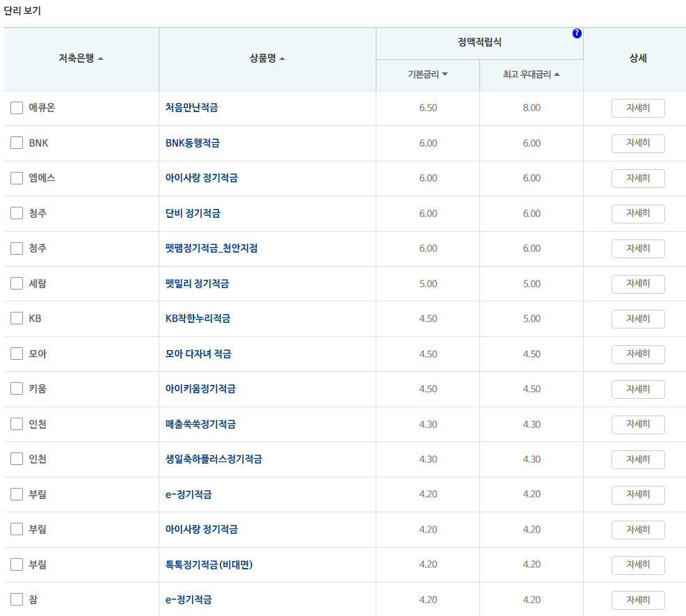Open 엠에스 아이사랑 정기적금 link

pos(202,177)
